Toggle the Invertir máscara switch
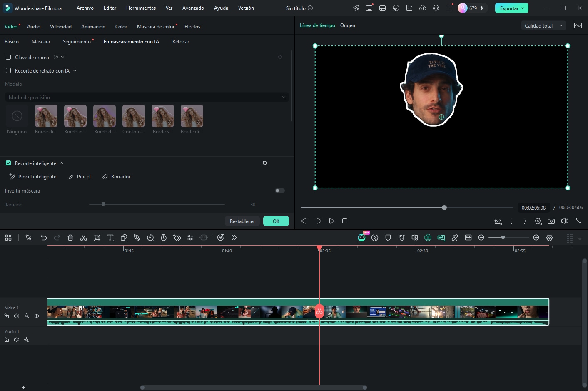This screenshot has height=391, width=588. 280,190
